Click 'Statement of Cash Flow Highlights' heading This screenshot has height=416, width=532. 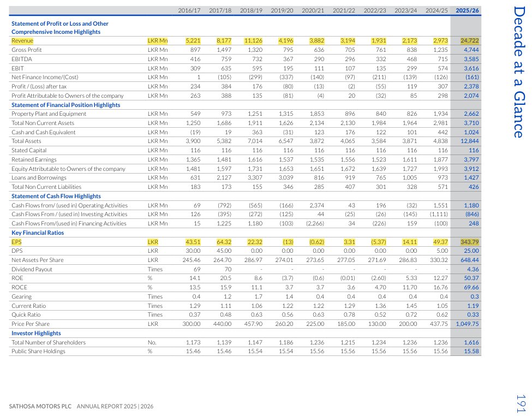pyautogui.click(x=56, y=197)
